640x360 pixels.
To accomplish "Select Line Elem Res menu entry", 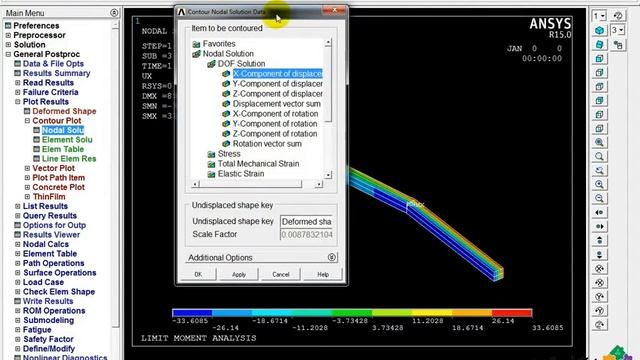I will (69, 159).
